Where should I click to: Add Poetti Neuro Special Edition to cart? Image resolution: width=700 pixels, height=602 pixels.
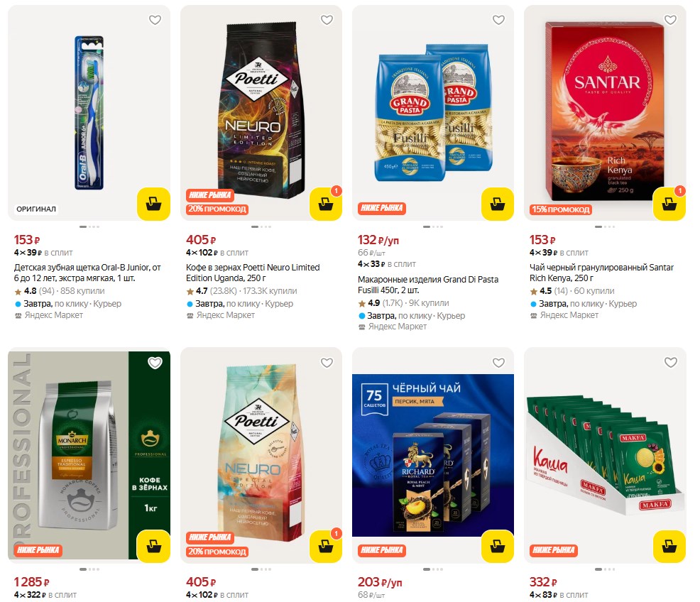coord(326,546)
